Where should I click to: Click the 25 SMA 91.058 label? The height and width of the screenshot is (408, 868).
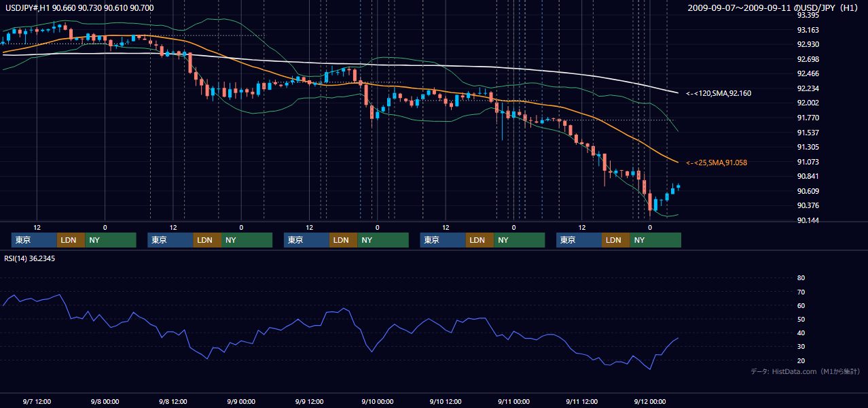tap(717, 163)
